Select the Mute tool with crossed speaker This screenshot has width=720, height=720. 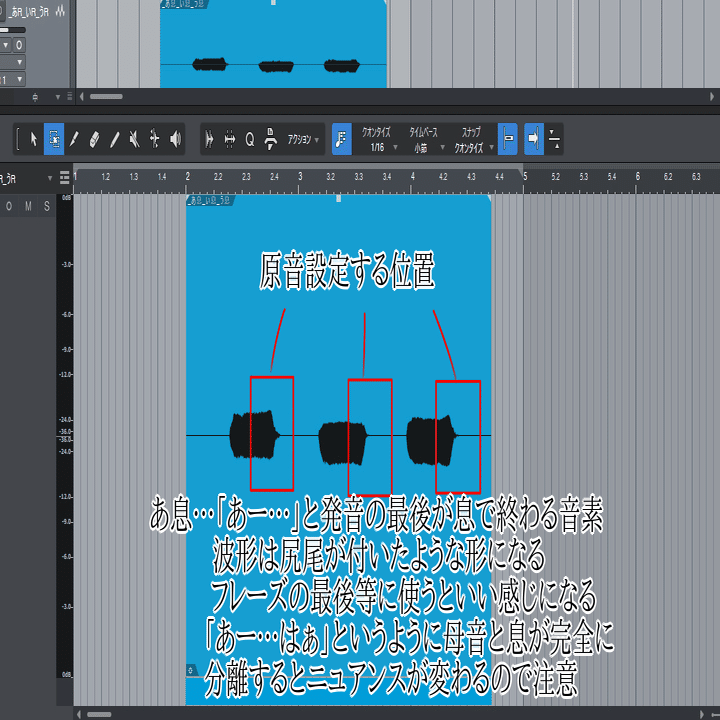pyautogui.click(x=135, y=139)
